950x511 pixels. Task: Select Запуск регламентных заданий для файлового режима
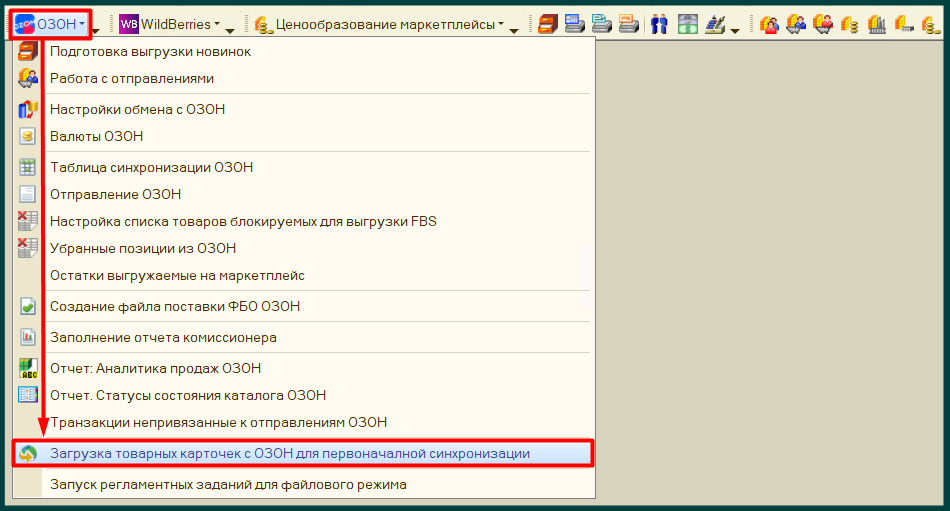[304, 484]
